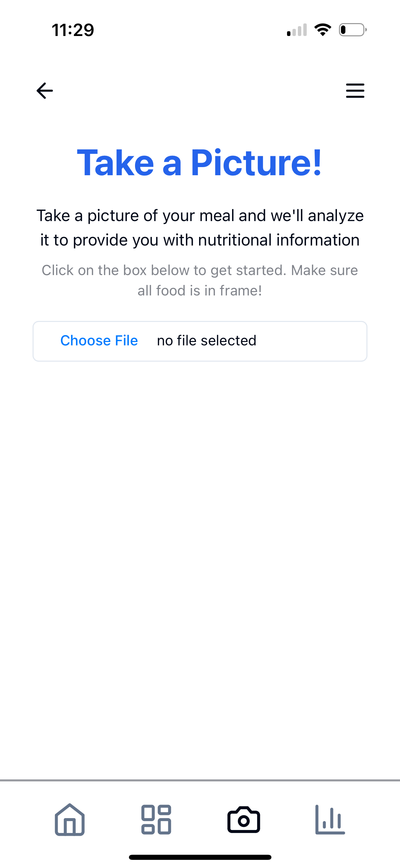400x868 pixels.
Task: Click the 'Take a Picture!' heading
Action: (x=199, y=163)
